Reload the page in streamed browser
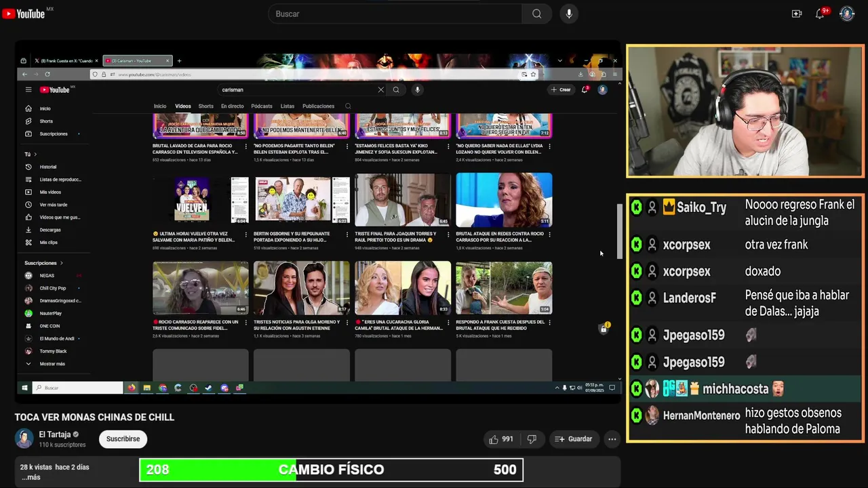This screenshot has width=868, height=488. [x=47, y=75]
